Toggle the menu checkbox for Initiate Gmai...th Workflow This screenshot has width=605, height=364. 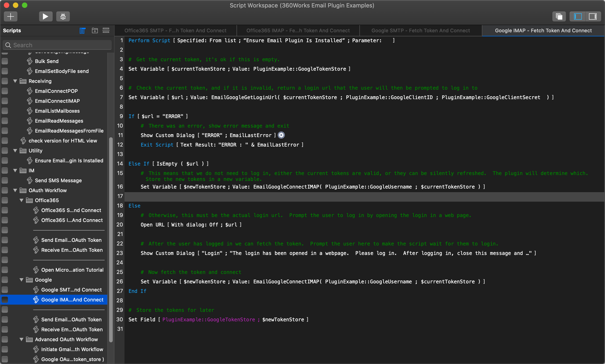tap(5, 349)
